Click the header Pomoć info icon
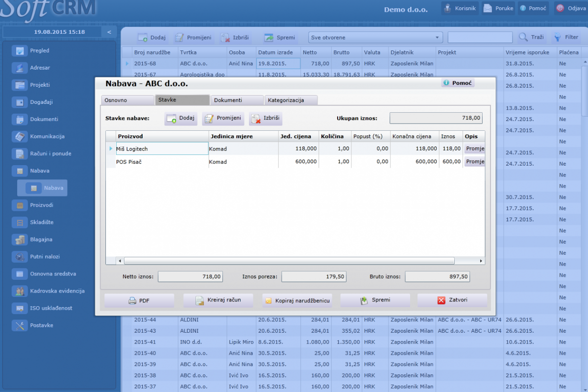 click(523, 8)
